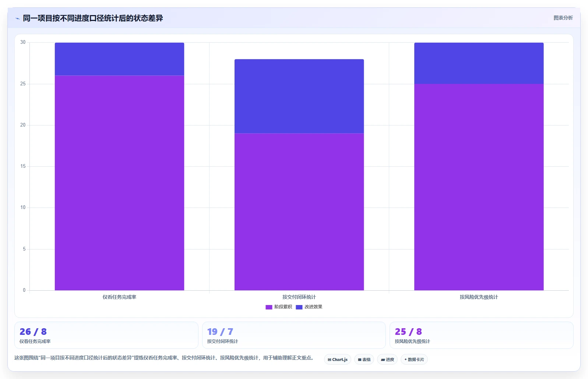Open the 26 / 8 仅看任务完成率 card

pyautogui.click(x=106, y=335)
